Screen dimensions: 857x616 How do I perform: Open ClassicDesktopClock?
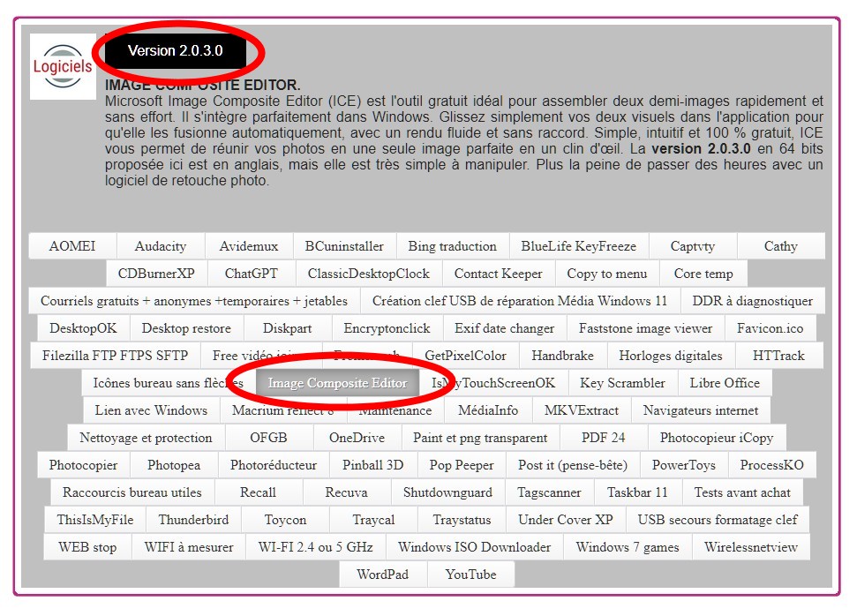(x=369, y=274)
